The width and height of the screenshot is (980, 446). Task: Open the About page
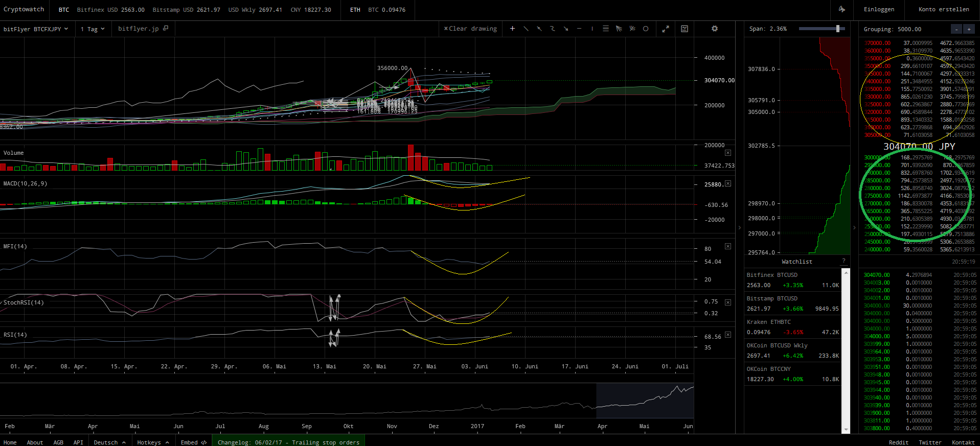point(35,442)
